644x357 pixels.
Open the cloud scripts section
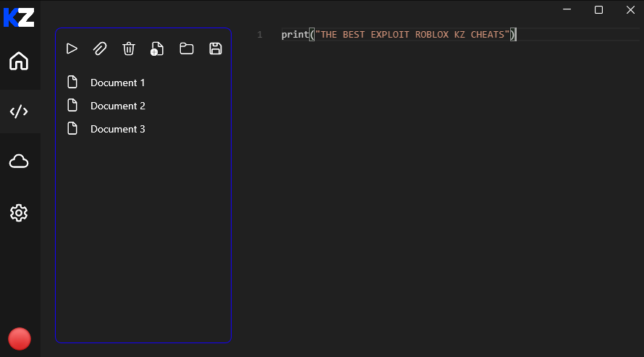pos(19,161)
